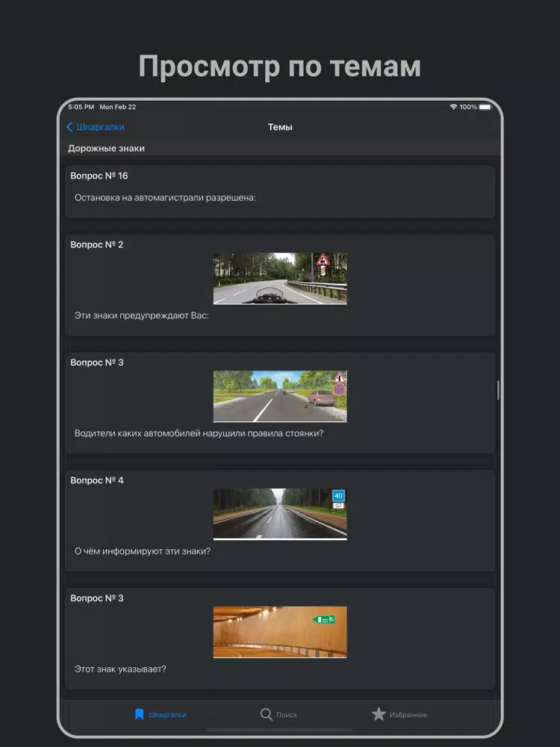Switch to the Избранное tab
Image resolution: width=560 pixels, height=747 pixels.
coord(408,715)
